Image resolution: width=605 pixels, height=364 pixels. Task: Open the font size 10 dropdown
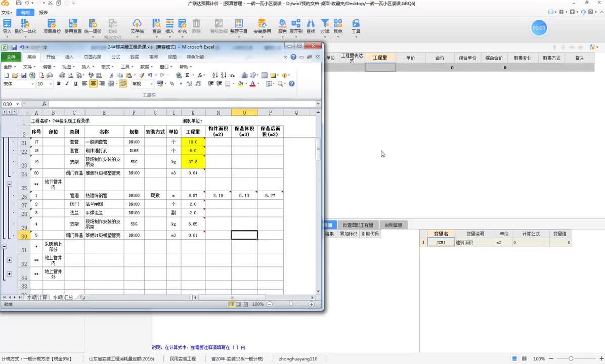point(50,84)
